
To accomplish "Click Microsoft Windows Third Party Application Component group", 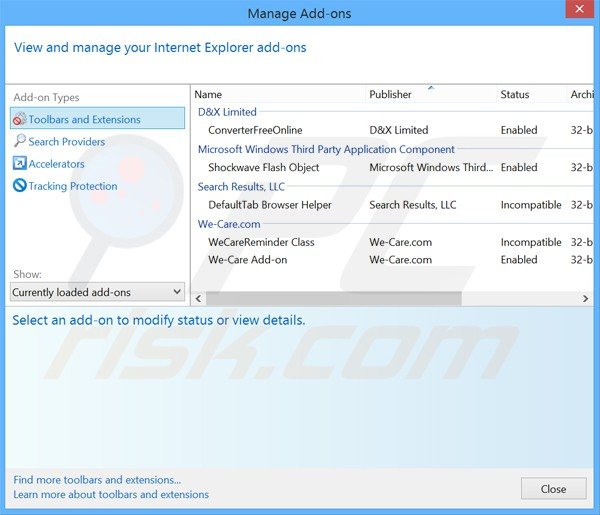I will coord(326,149).
